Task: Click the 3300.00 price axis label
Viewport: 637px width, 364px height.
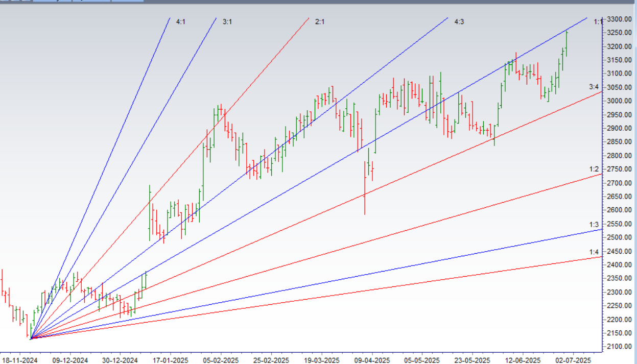Action: click(620, 18)
